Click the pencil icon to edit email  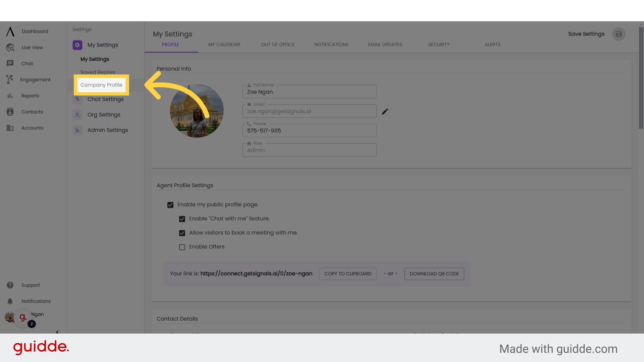(x=385, y=111)
